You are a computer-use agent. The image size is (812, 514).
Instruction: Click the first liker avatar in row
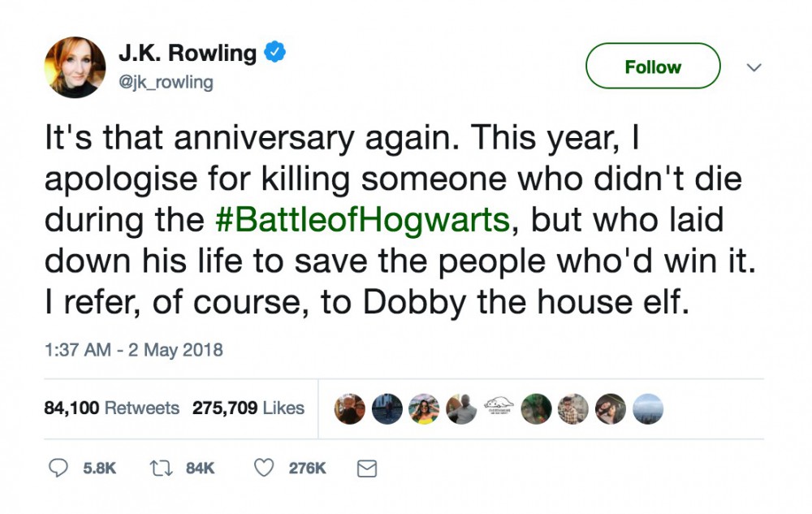point(349,408)
